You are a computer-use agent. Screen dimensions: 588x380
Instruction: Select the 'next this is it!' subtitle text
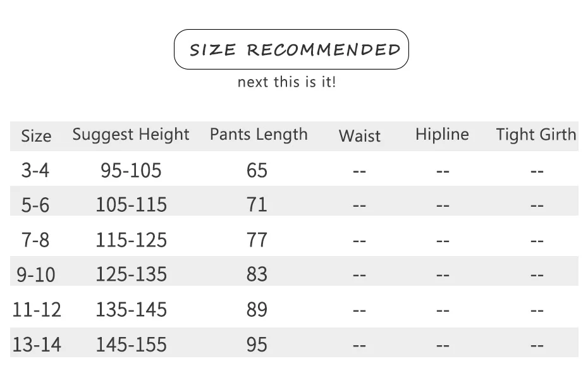pyautogui.click(x=287, y=82)
